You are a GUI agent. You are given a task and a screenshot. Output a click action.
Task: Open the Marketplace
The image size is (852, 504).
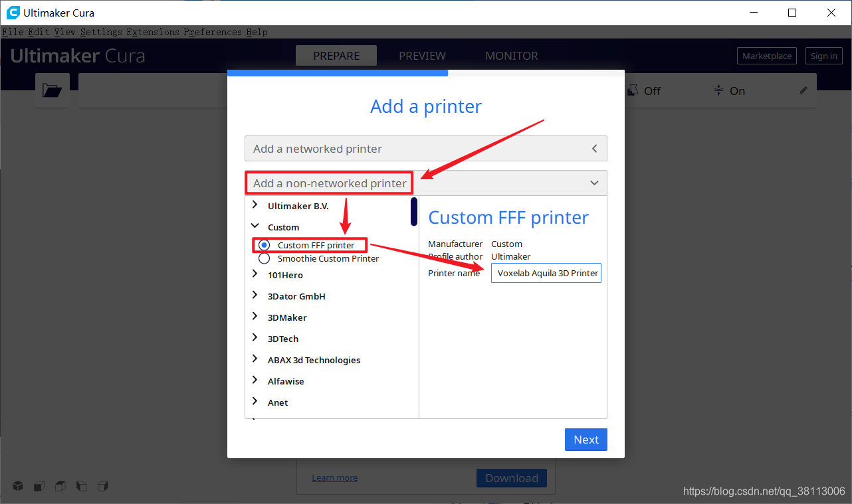coord(767,56)
